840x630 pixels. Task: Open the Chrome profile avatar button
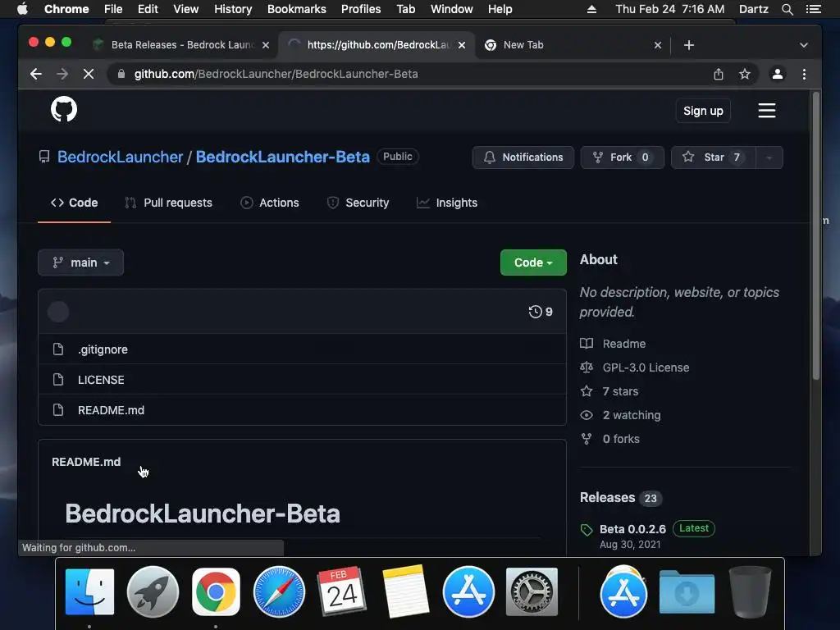pyautogui.click(x=778, y=74)
